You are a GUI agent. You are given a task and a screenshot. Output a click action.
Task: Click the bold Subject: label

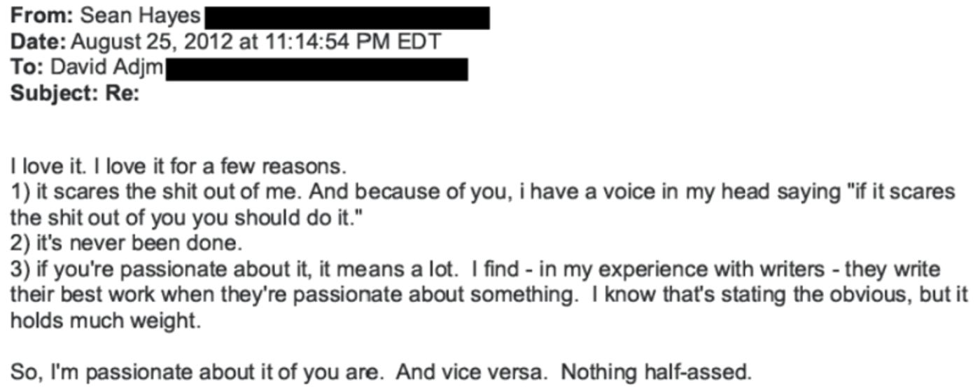(x=52, y=94)
